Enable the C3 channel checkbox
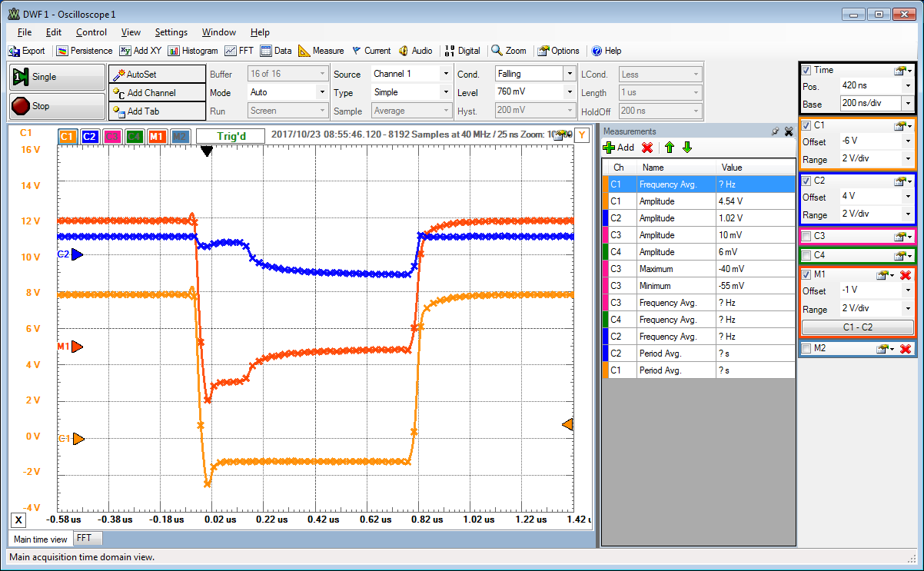 point(806,236)
